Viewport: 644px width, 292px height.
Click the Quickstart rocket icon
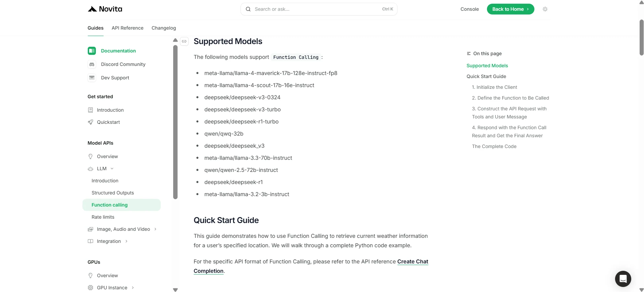tap(90, 122)
